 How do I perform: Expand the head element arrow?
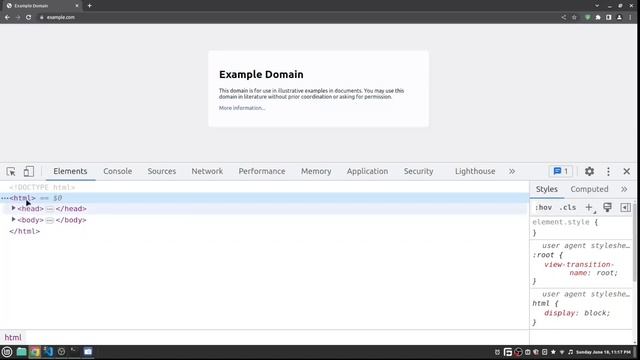13,208
